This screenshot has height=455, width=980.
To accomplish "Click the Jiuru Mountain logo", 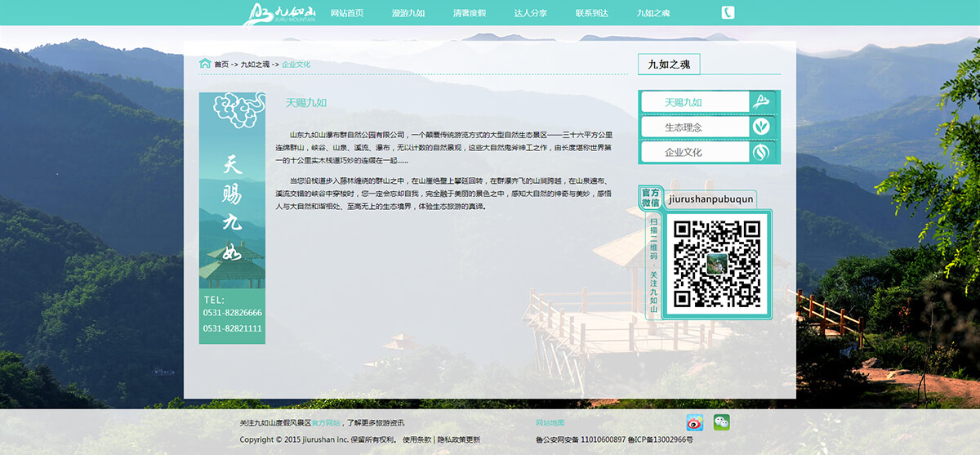I will click(x=281, y=13).
